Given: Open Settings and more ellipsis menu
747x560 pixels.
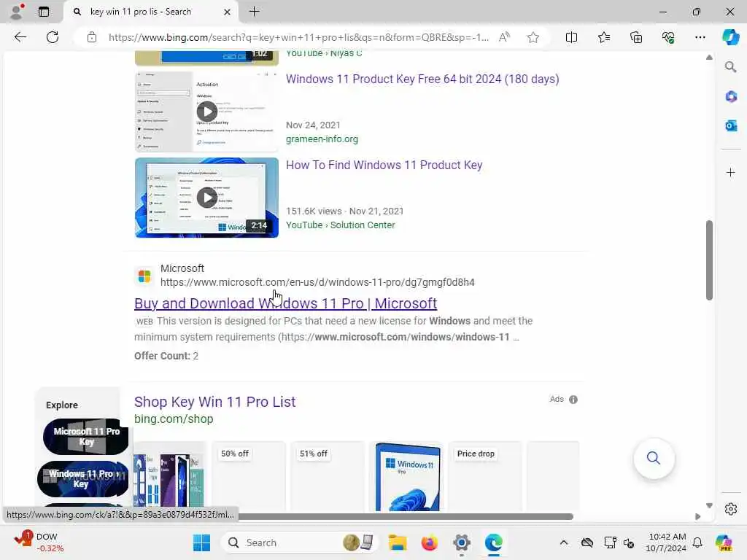Looking at the screenshot, I should click(700, 37).
